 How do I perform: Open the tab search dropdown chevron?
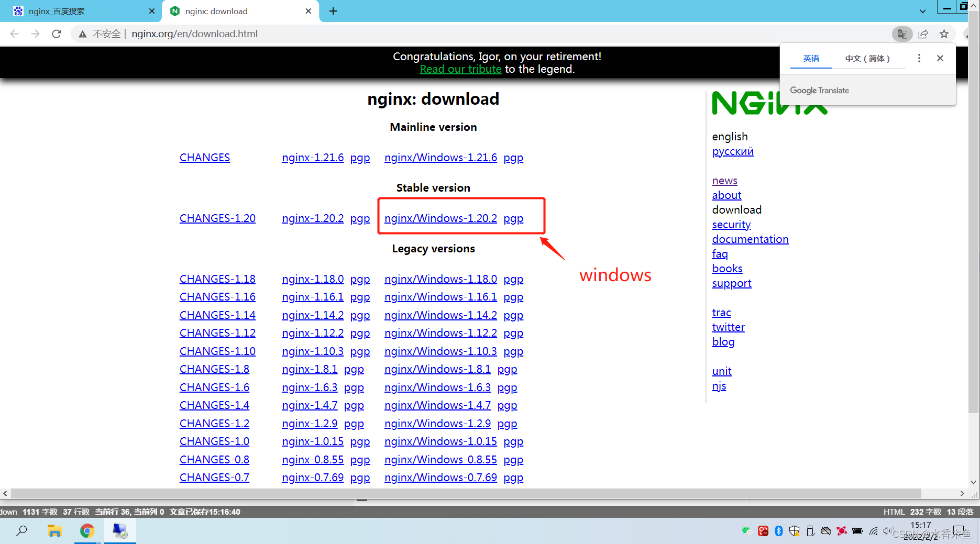922,11
